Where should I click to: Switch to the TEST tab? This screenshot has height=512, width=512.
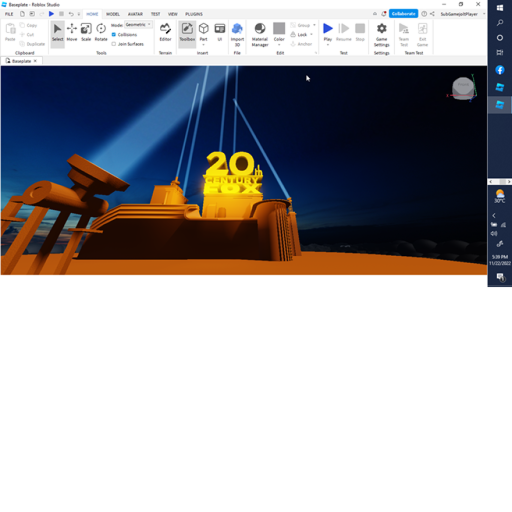tap(155, 14)
